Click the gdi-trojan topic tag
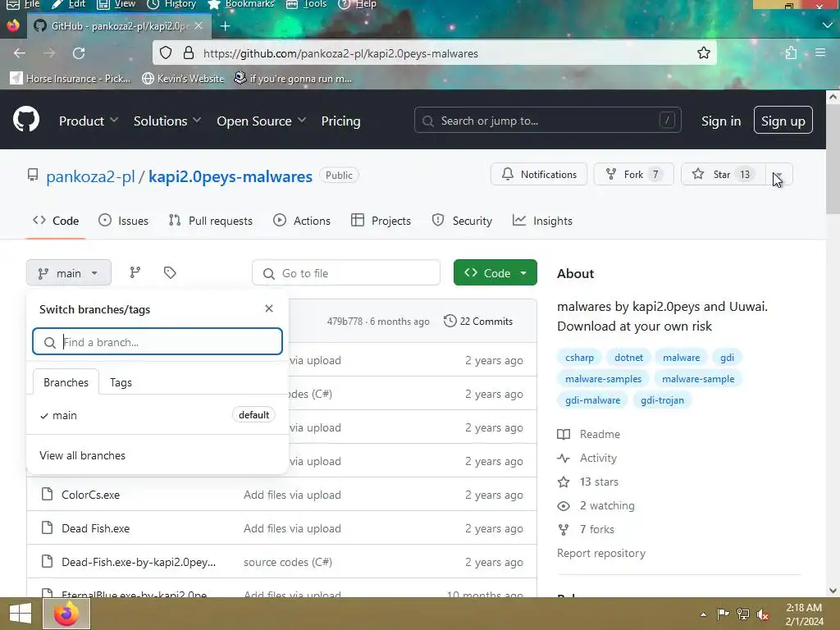 point(662,400)
